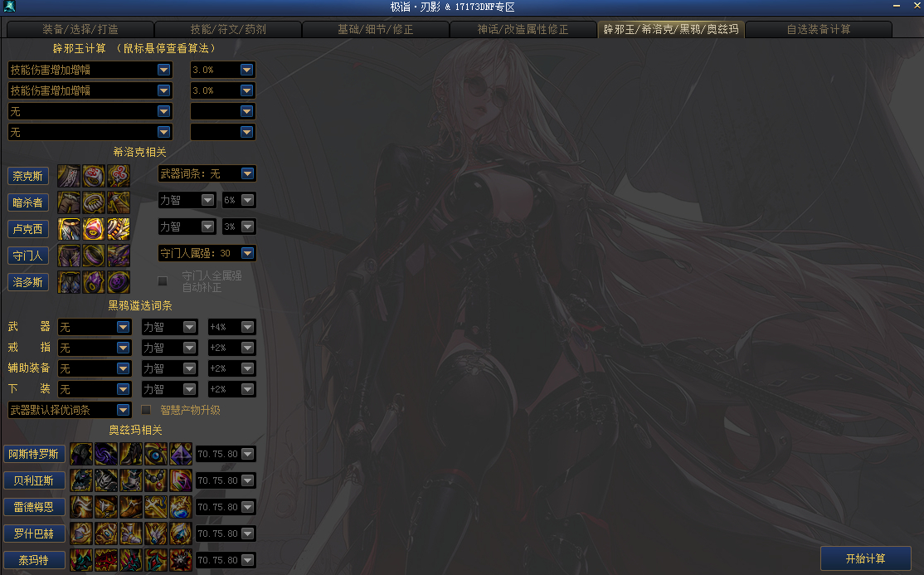Click the 奈克斯 set button
This screenshot has width=924, height=575.
pyautogui.click(x=27, y=176)
